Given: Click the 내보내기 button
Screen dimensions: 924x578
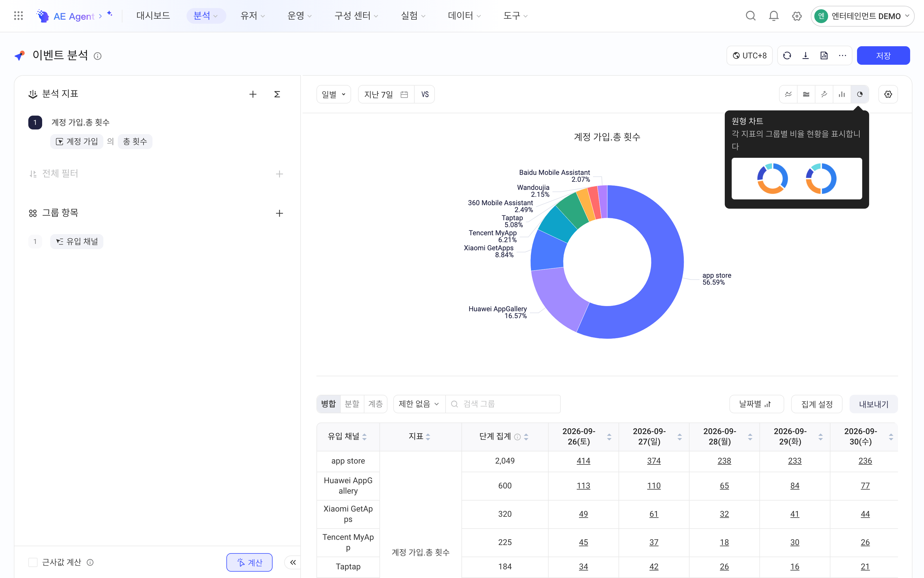Looking at the screenshot, I should point(873,404).
